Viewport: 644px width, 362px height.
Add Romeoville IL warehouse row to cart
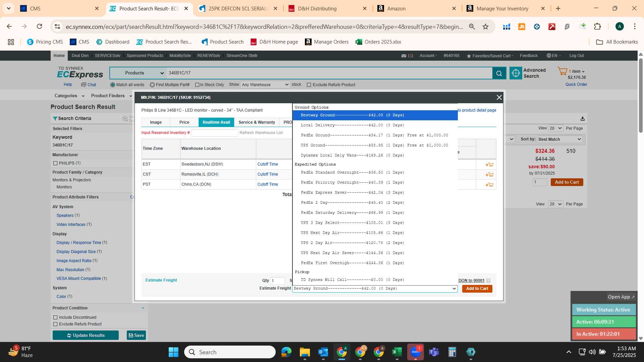[x=489, y=175]
